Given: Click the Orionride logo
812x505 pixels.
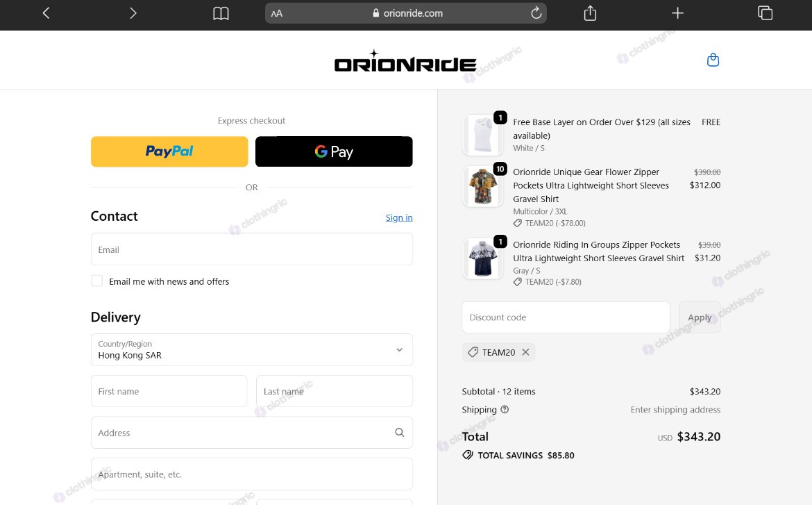Looking at the screenshot, I should click(405, 60).
